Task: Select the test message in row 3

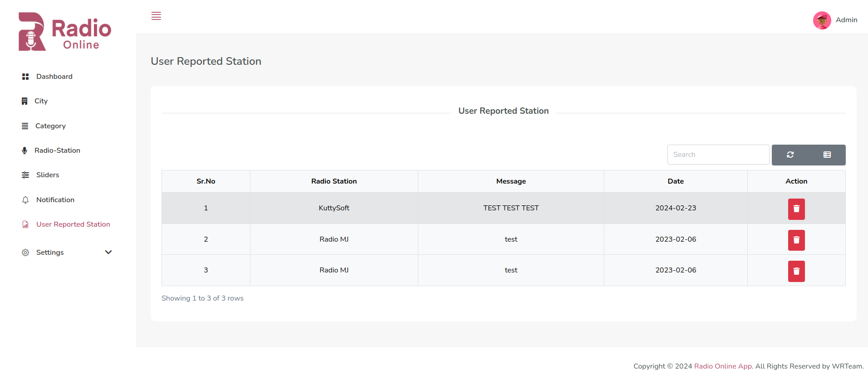Action: click(x=511, y=270)
